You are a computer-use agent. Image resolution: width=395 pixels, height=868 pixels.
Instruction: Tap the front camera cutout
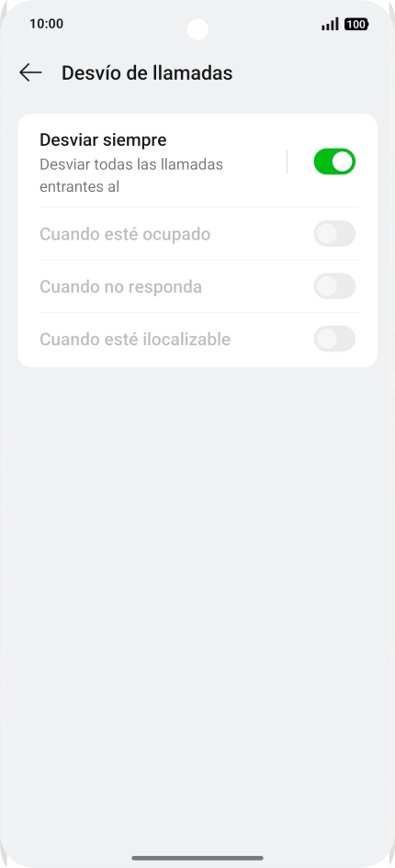(x=197, y=29)
